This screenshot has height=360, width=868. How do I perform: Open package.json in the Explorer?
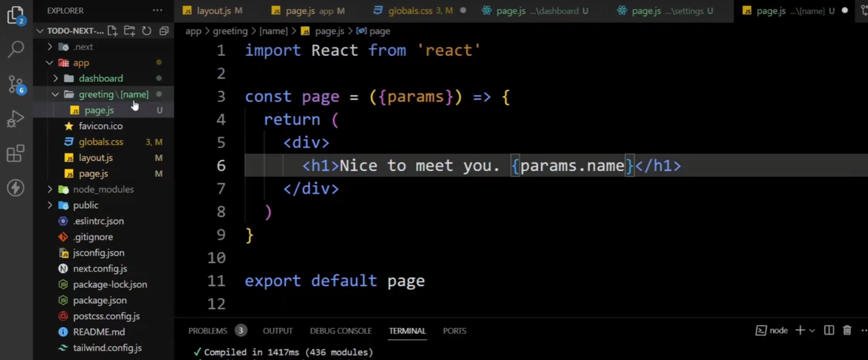click(99, 300)
